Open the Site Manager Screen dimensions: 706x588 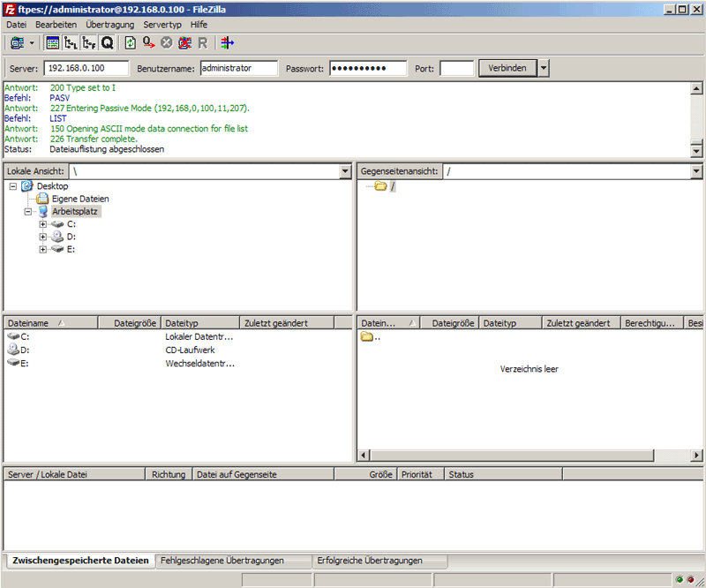(19, 42)
